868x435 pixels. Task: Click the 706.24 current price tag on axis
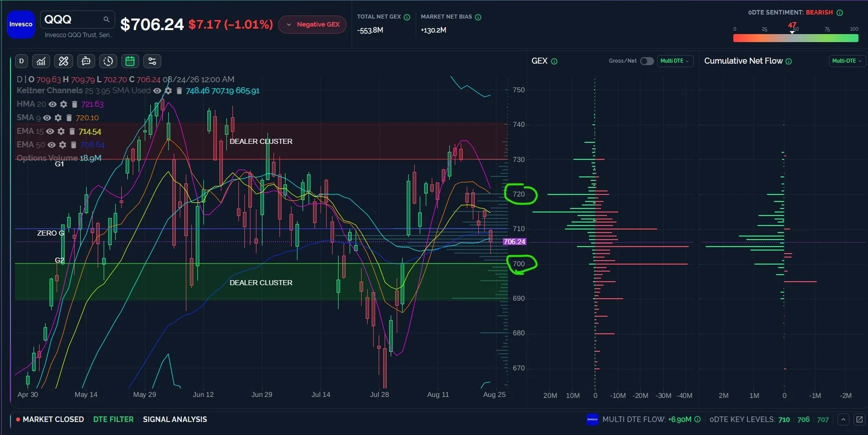[x=514, y=242]
